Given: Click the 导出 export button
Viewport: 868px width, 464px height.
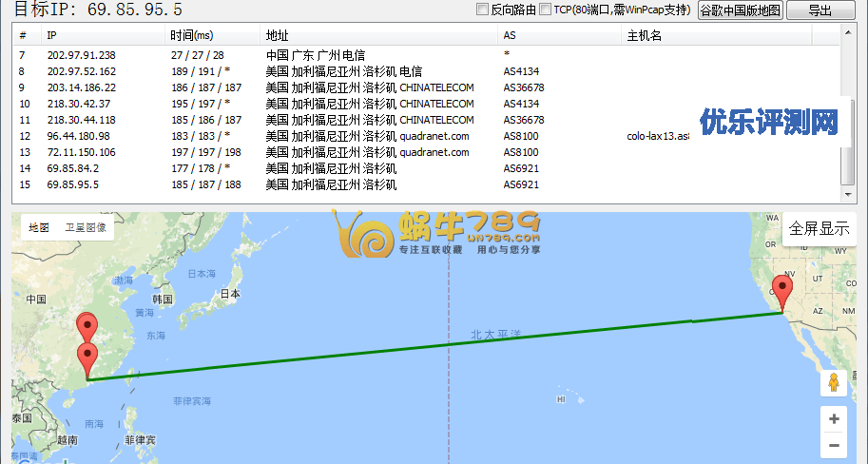Looking at the screenshot, I should [x=820, y=10].
